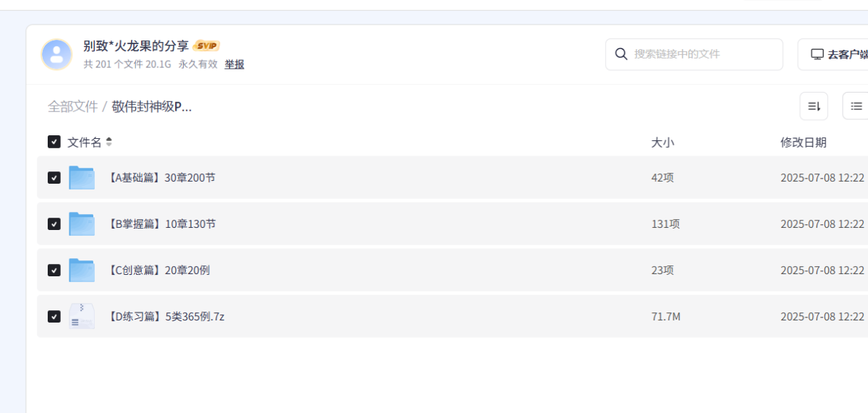Uncheck the 【C创意篇】20章20例 checkbox

(54, 270)
